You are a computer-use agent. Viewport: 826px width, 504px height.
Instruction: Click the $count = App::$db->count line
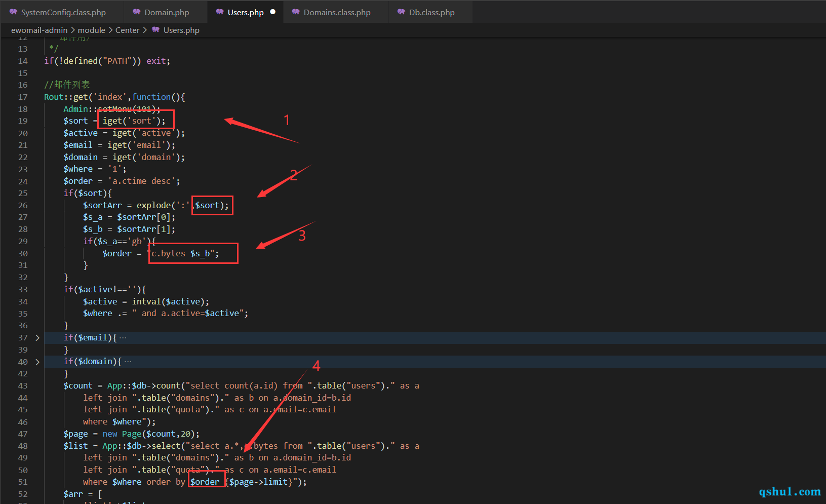click(241, 386)
